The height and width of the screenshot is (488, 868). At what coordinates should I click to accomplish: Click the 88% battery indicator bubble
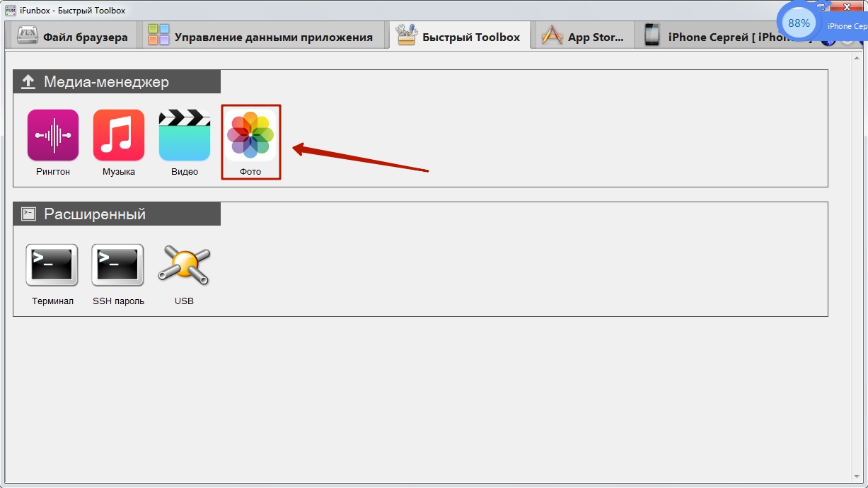[x=799, y=23]
